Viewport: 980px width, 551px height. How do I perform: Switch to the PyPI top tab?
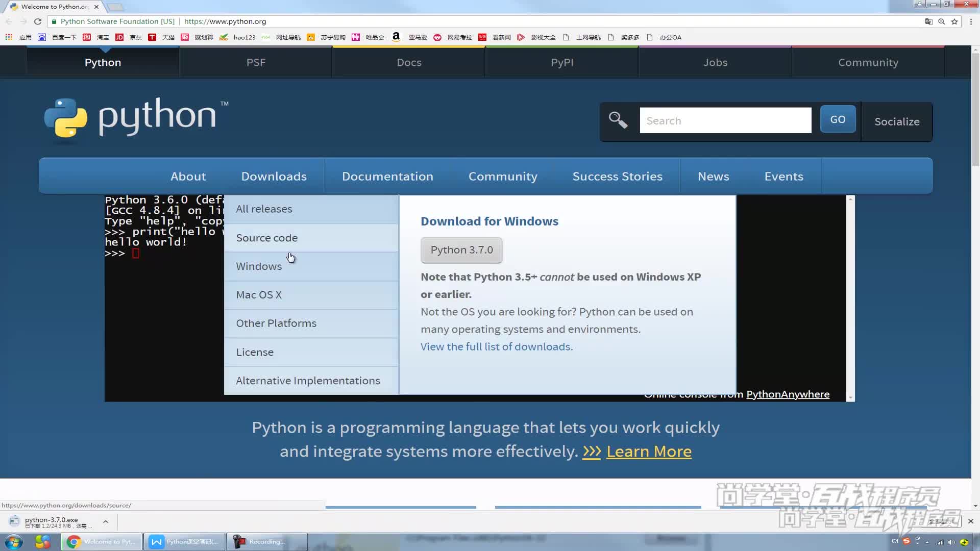tap(561, 62)
